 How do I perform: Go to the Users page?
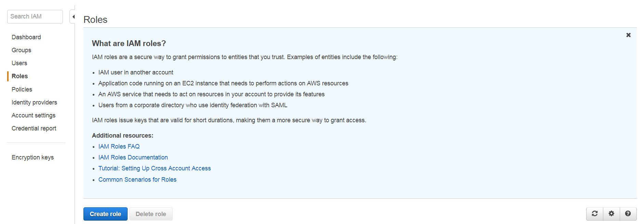(19, 63)
